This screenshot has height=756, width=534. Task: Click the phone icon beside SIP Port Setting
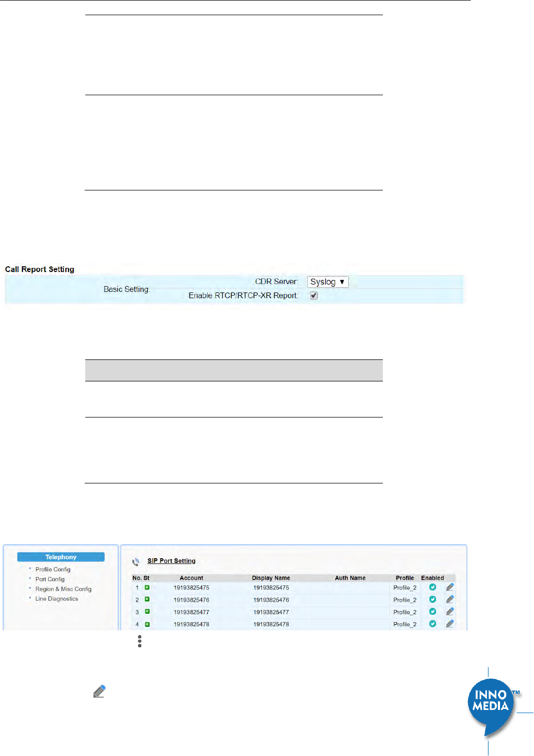(x=135, y=562)
